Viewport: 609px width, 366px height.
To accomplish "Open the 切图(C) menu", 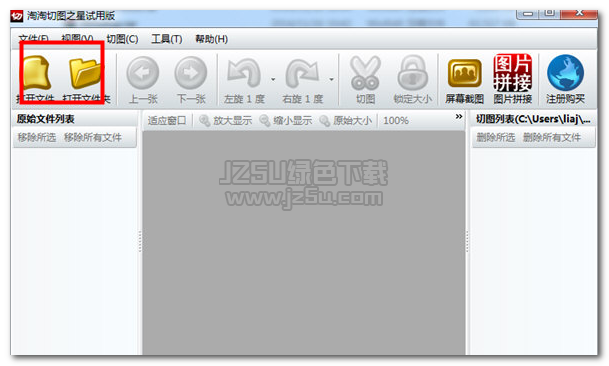I will [x=122, y=39].
